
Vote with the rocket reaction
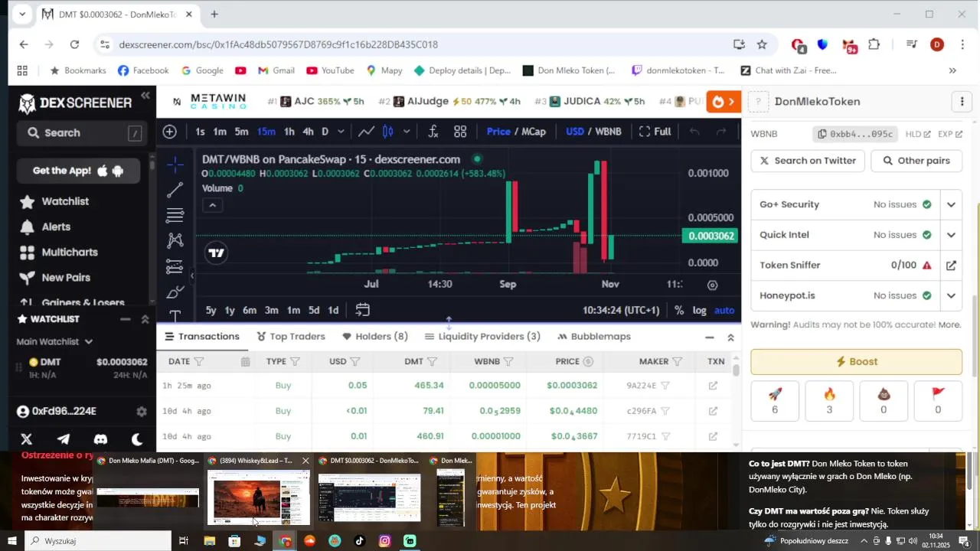pyautogui.click(x=775, y=401)
